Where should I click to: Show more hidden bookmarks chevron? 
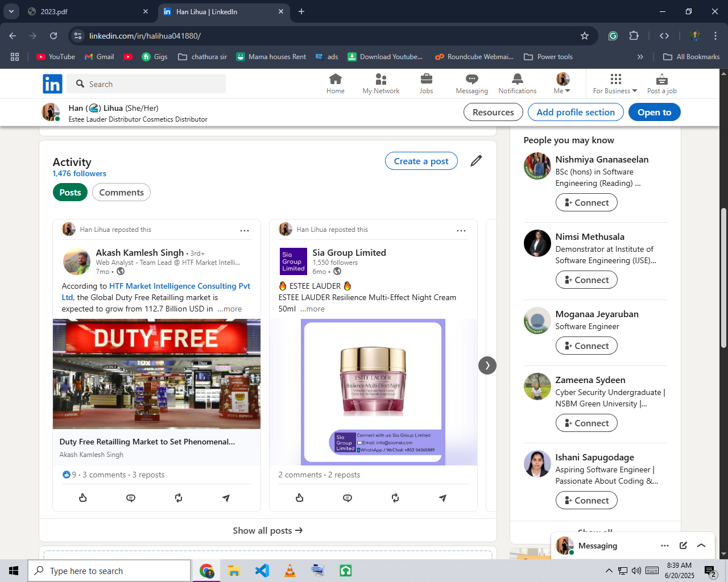tap(640, 57)
